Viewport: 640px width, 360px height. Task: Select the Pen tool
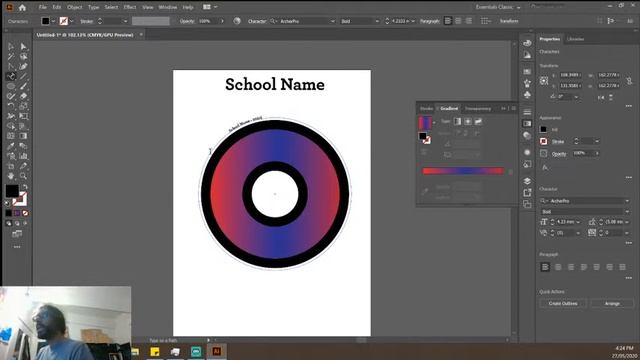(11, 66)
